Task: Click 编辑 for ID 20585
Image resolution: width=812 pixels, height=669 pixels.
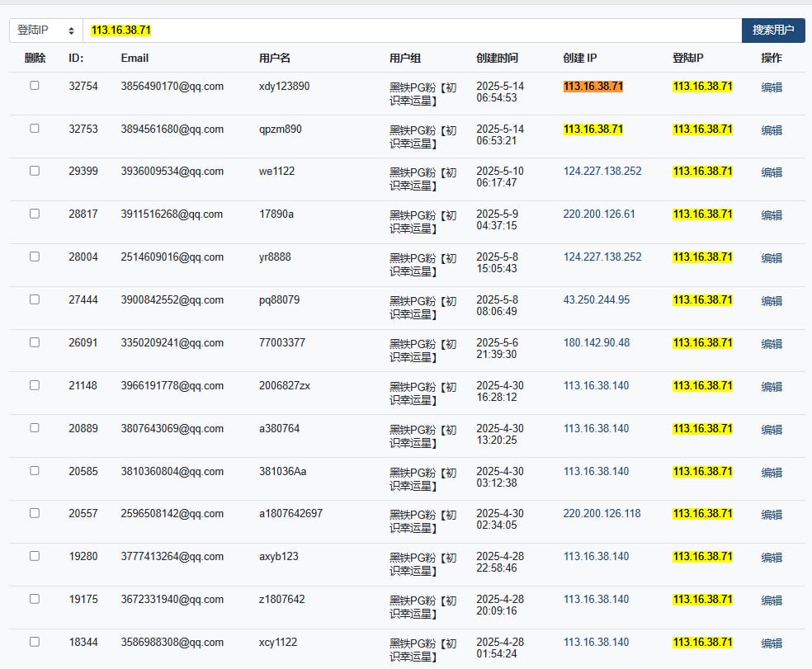Action: point(772,473)
